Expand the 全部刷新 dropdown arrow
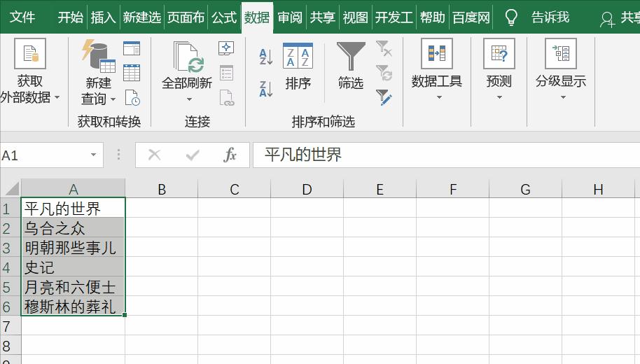Screen dimensions: 640x364 [x=189, y=99]
